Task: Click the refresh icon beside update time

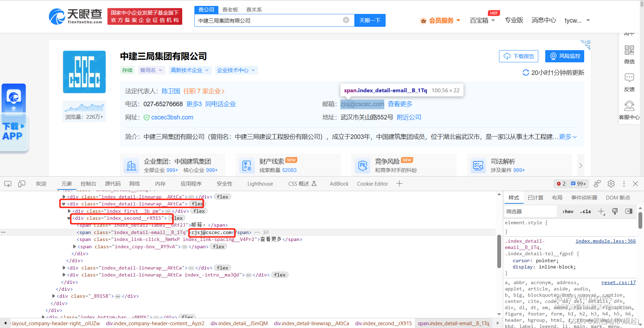Action: pos(526,72)
